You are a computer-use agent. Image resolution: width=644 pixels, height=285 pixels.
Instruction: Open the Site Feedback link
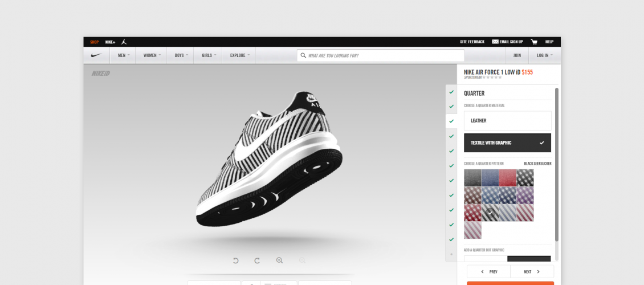pos(472,42)
